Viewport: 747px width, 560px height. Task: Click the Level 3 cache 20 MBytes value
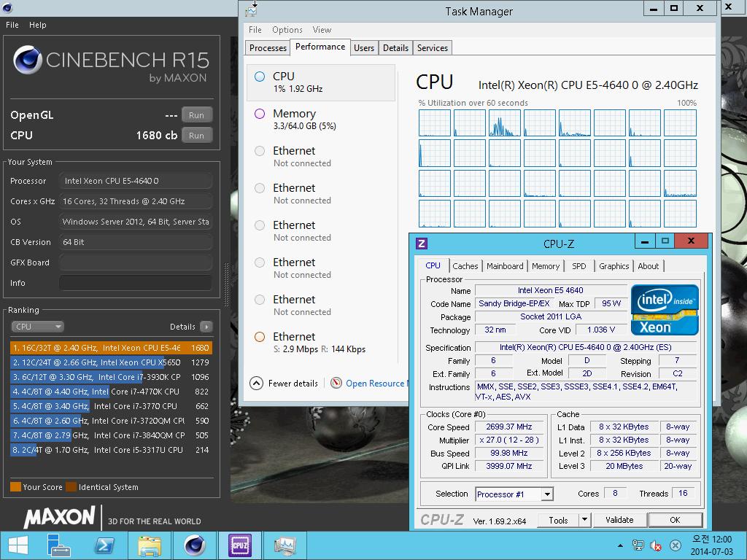[624, 466]
